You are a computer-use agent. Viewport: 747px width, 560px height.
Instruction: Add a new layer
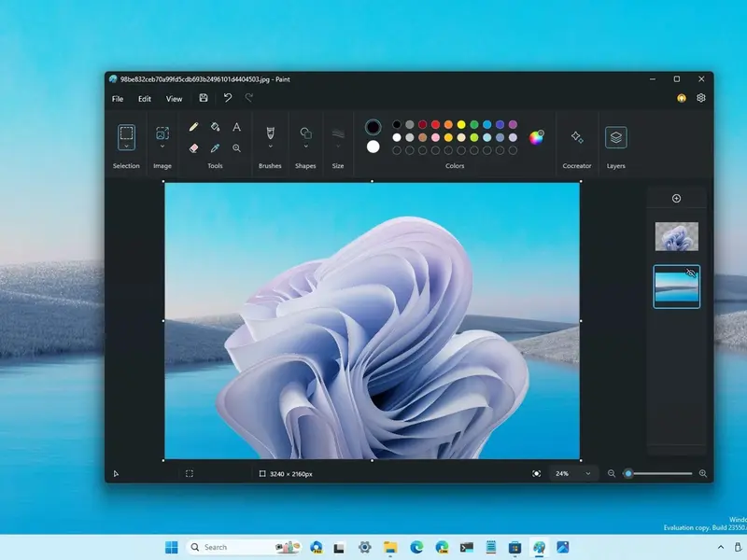coord(676,198)
